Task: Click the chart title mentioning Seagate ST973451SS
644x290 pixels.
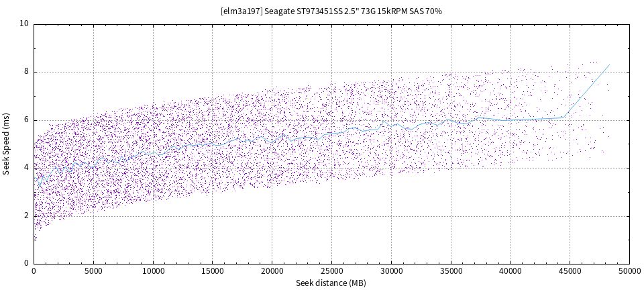Action: click(x=331, y=11)
